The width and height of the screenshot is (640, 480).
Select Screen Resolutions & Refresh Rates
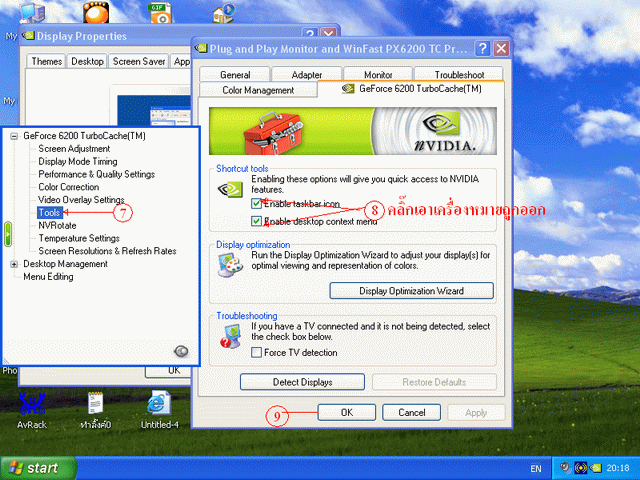point(107,251)
